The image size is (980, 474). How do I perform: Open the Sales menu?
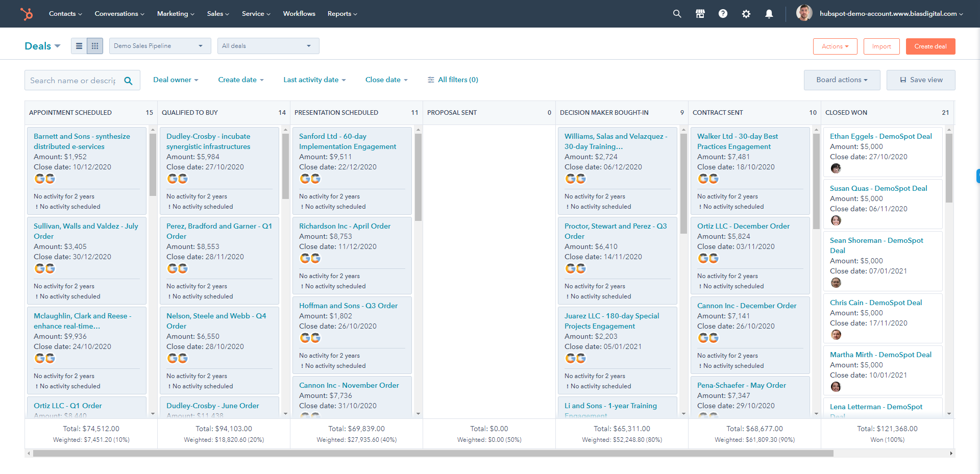(218, 14)
